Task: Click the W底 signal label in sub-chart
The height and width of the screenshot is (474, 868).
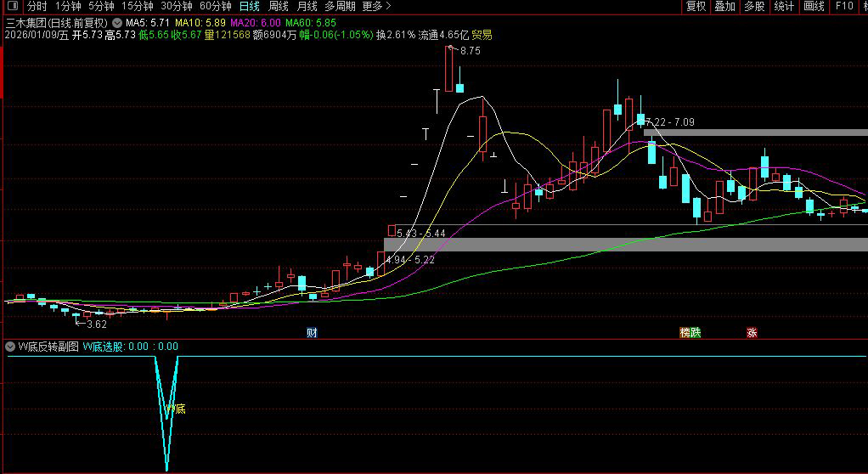Action: point(176,409)
